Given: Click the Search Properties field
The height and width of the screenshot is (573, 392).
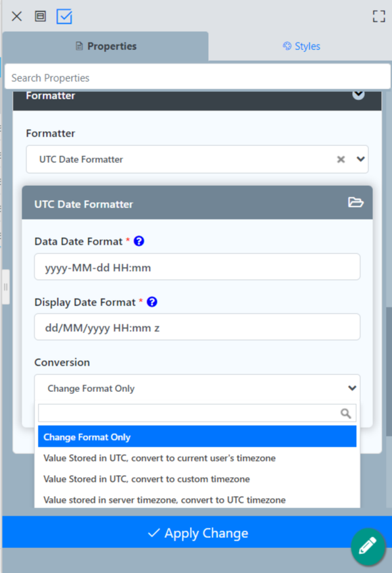Looking at the screenshot, I should pos(197,78).
